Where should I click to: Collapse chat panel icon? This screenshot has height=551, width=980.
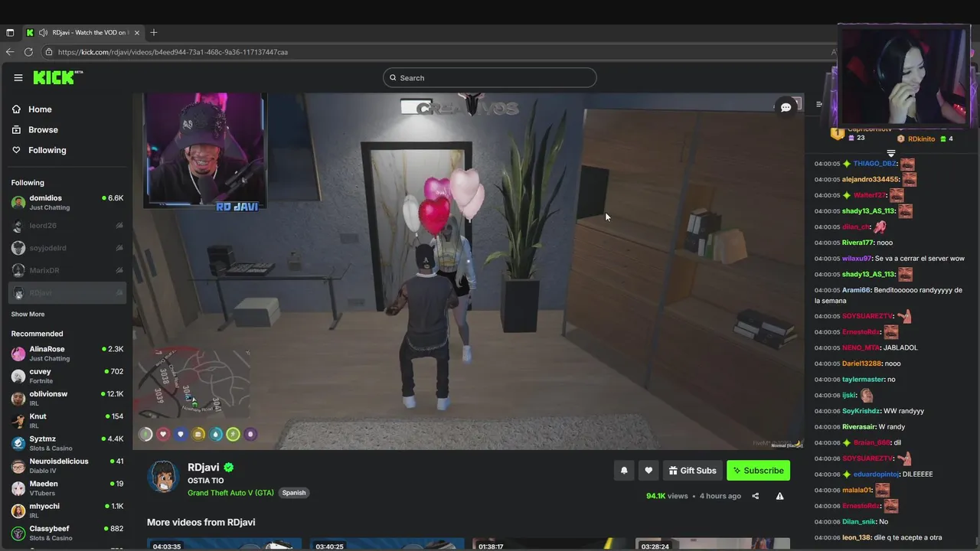(819, 104)
